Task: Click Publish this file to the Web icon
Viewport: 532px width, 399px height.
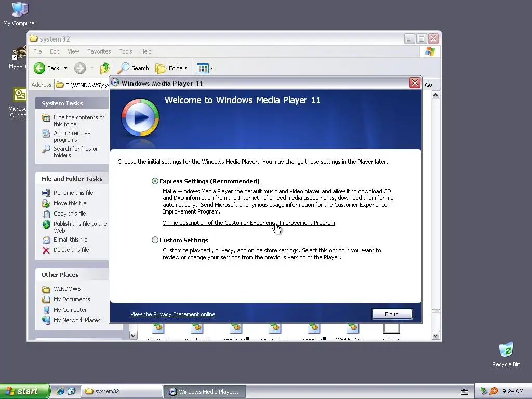Action: click(46, 224)
